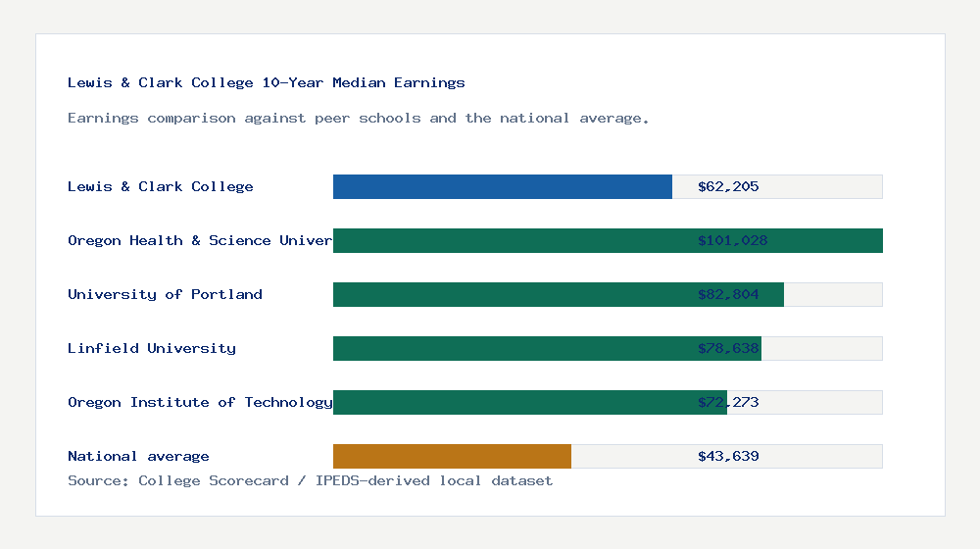Click the "$43,639" value
Viewport: 980px width, 549px height.
coord(728,457)
